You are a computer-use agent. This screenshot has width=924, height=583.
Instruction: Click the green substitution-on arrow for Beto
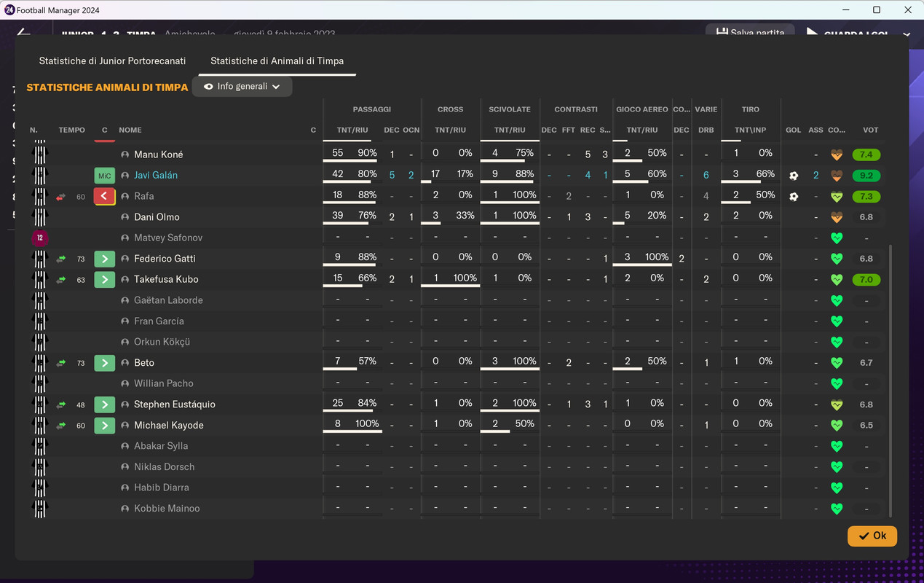(x=105, y=363)
